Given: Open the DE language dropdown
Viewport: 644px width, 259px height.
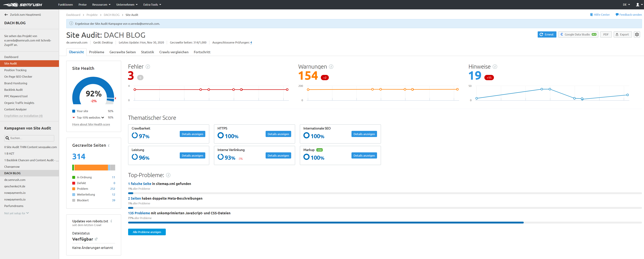Looking at the screenshot, I should (x=626, y=5).
